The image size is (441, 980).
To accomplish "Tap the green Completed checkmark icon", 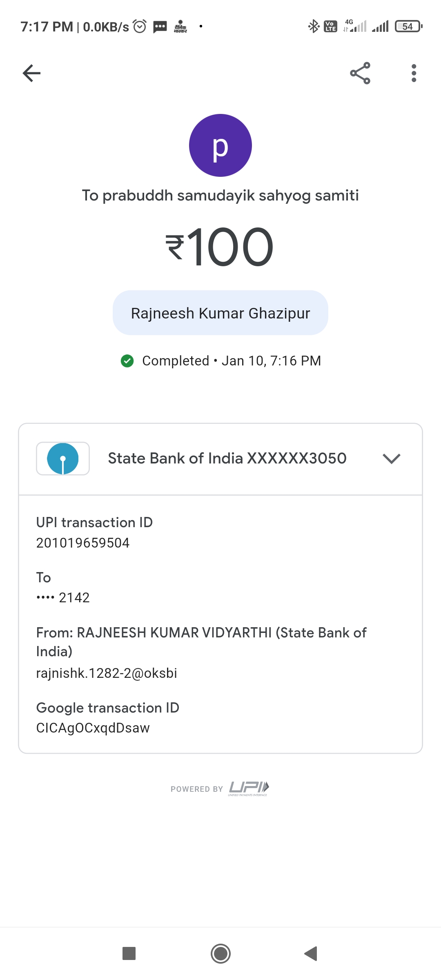I will [127, 361].
